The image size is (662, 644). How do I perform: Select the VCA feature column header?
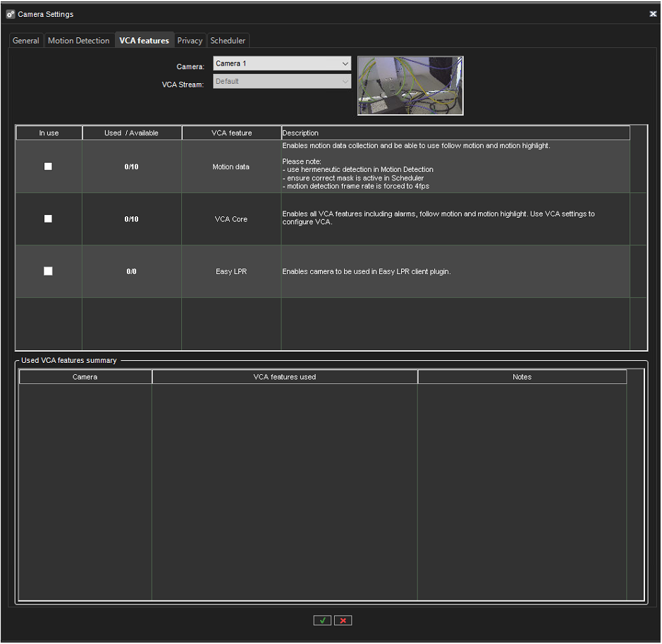[231, 133]
